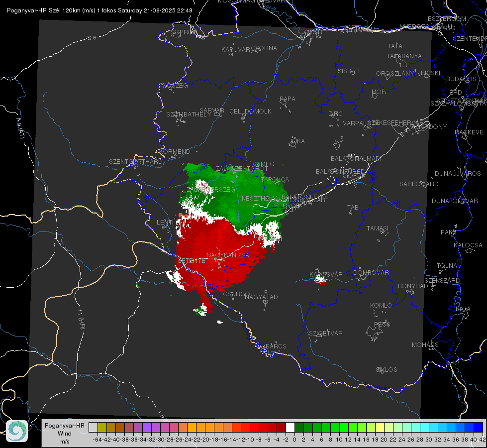The height and width of the screenshot is (448, 487).
Task: Click the SZOMBATHELY city label
Action: click(188, 114)
